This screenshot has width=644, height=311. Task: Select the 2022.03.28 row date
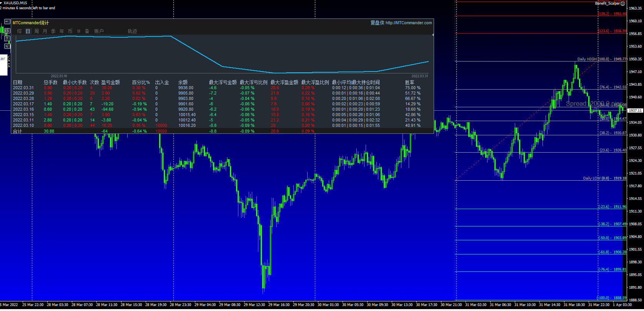click(x=23, y=98)
